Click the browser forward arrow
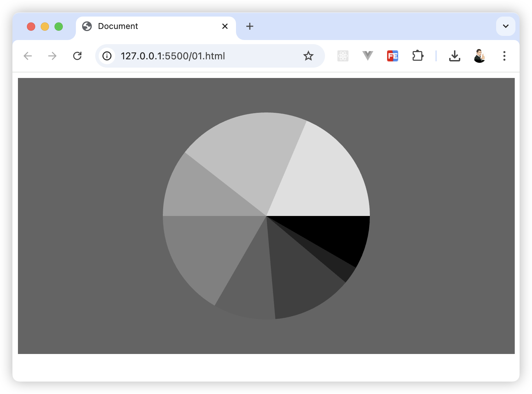Screen dimensions: 532x394 coord(52,56)
